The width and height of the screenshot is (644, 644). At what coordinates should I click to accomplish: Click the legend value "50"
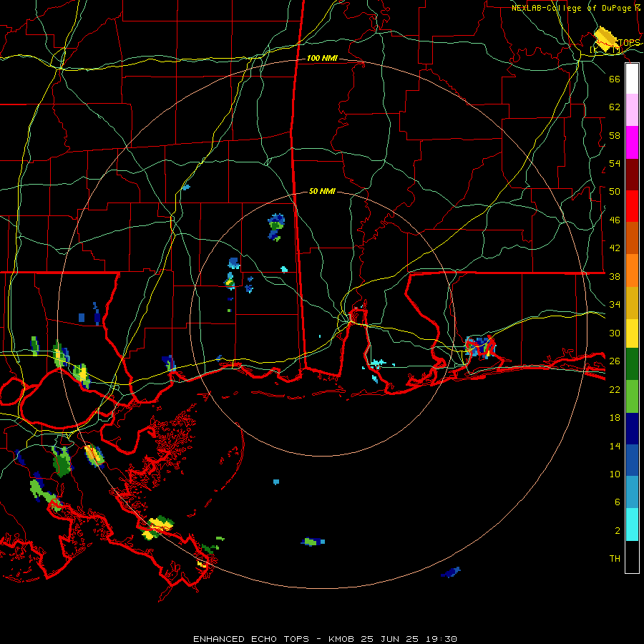pos(615,191)
